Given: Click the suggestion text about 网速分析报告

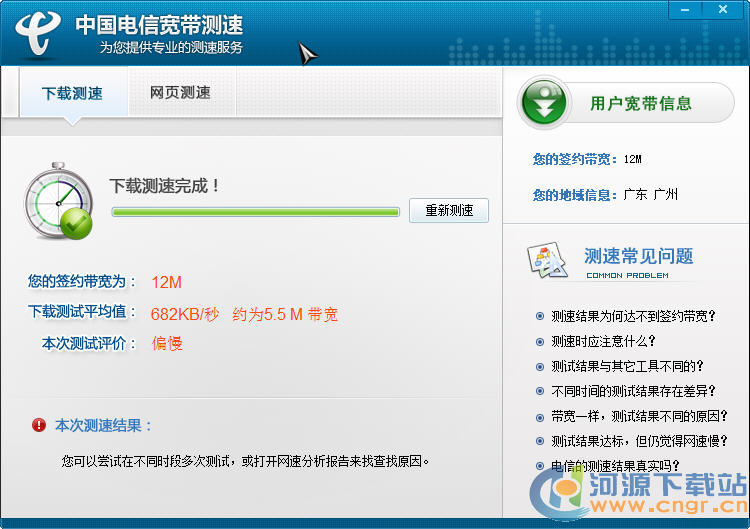Looking at the screenshot, I should click(245, 461).
